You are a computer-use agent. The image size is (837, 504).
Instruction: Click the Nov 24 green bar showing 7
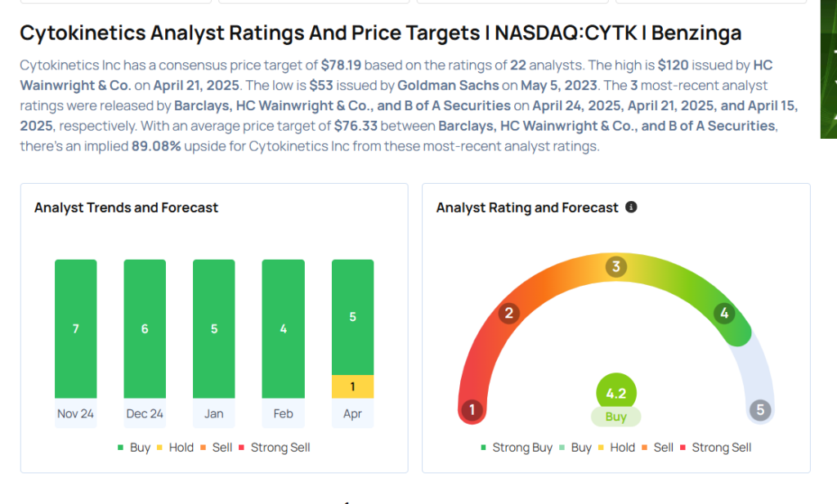(x=75, y=328)
